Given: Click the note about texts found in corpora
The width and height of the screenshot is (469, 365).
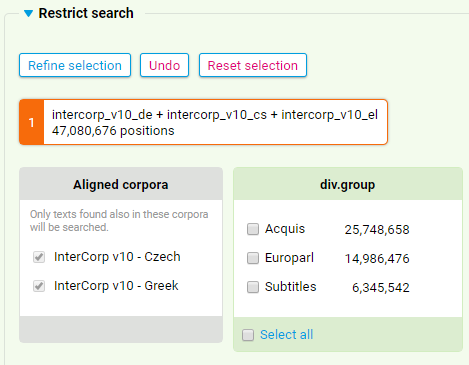Looking at the screenshot, I should click(119, 221).
